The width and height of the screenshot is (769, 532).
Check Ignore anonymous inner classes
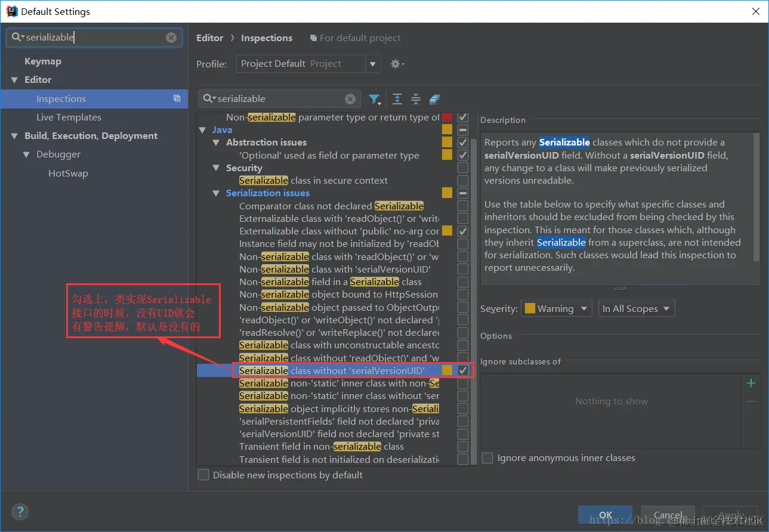pyautogui.click(x=487, y=458)
